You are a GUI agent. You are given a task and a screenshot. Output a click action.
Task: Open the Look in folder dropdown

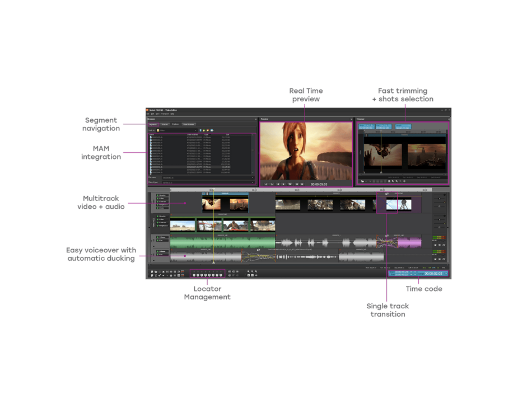pos(195,130)
